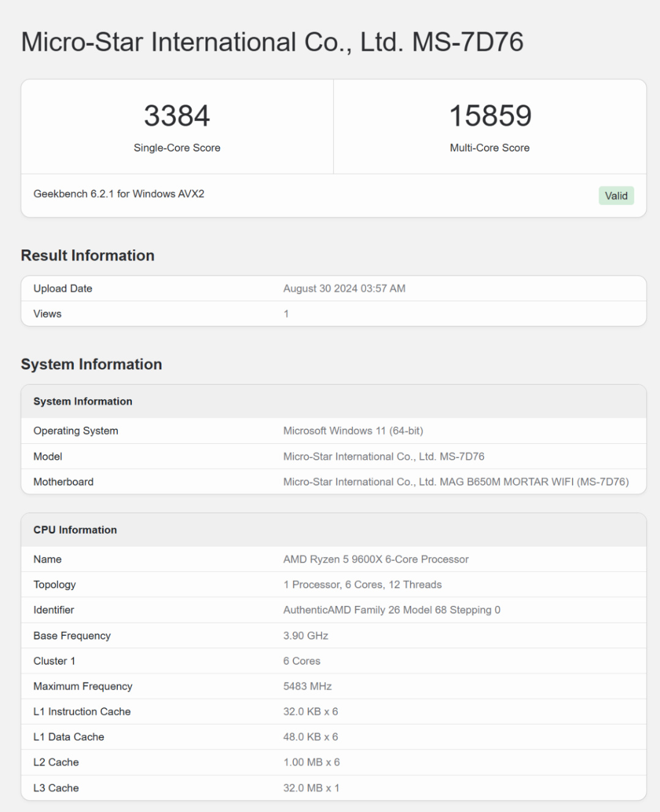This screenshot has width=660, height=812.
Task: Click the Views row label
Action: point(48,314)
